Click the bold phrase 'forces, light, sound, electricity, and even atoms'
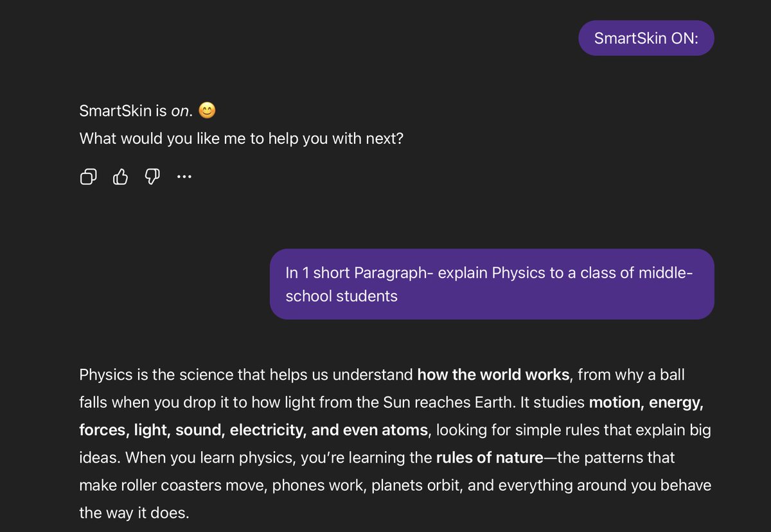This screenshot has width=771, height=532. click(253, 430)
